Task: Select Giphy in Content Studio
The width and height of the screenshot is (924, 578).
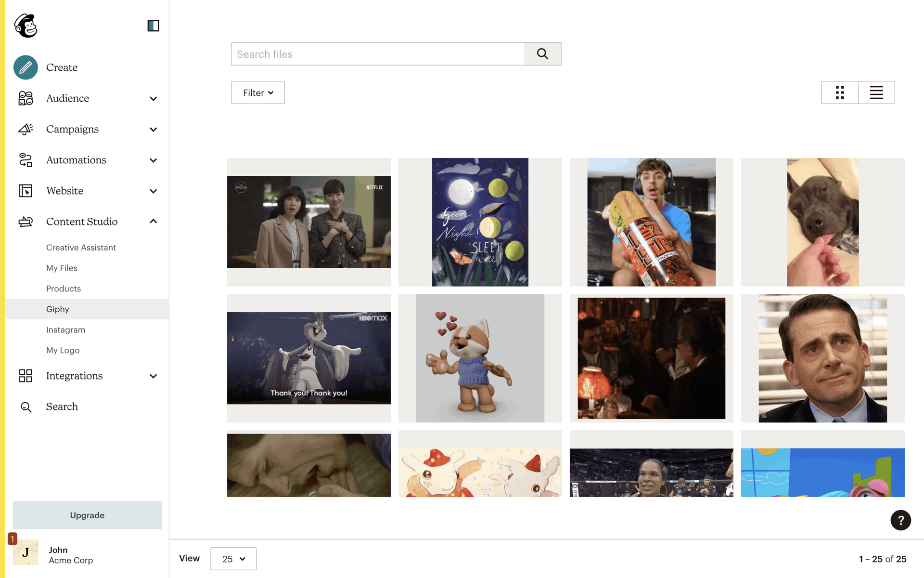Action: click(x=58, y=309)
